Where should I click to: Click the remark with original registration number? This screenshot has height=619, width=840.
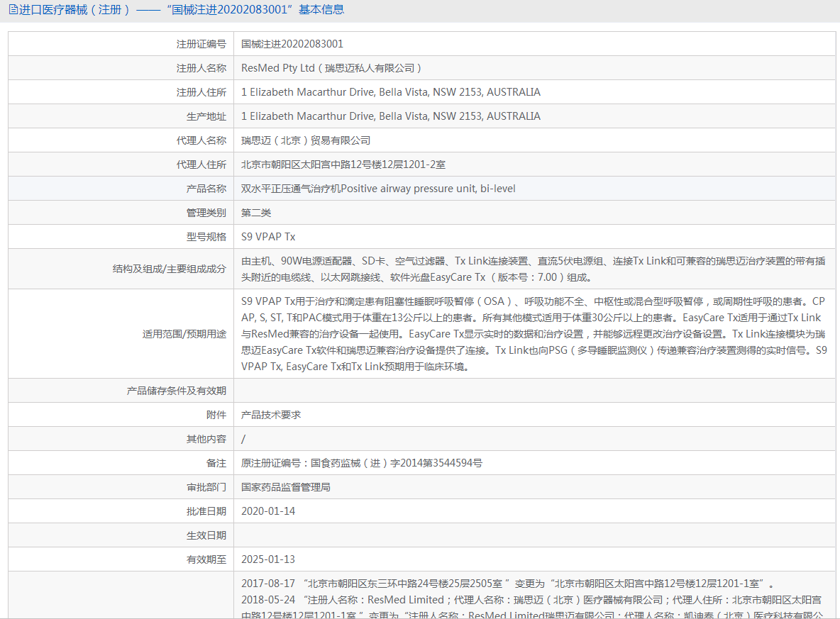coord(362,463)
